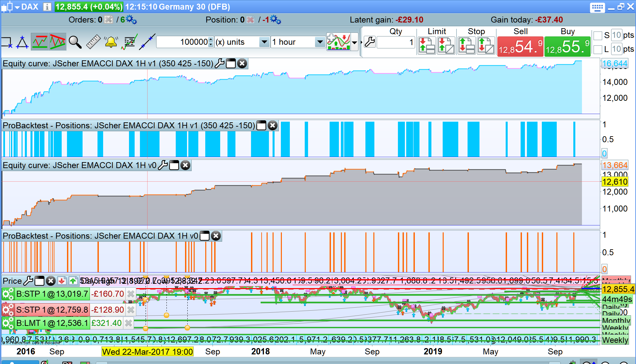Select the B:LMT 1@12,536.1 order label
636x364 pixels.
click(x=53, y=323)
